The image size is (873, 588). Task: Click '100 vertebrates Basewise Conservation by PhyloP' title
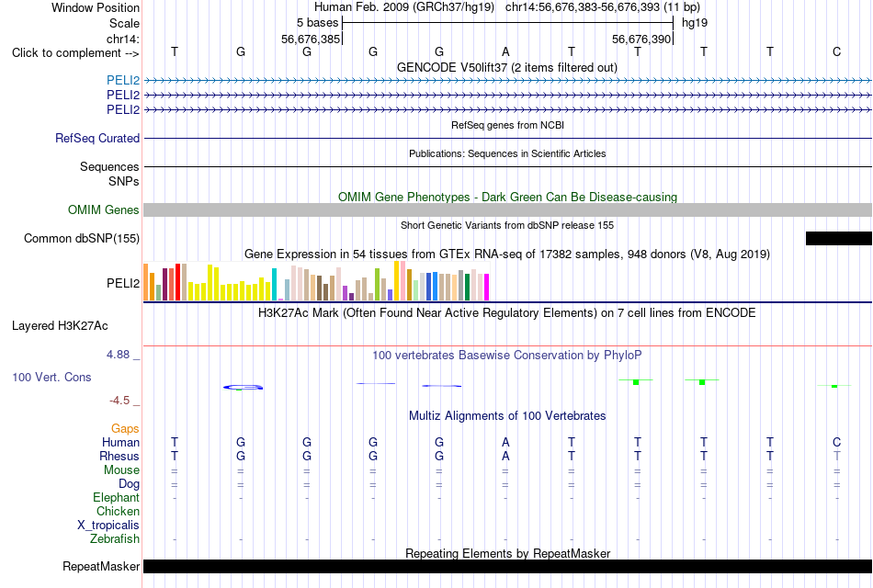(507, 356)
